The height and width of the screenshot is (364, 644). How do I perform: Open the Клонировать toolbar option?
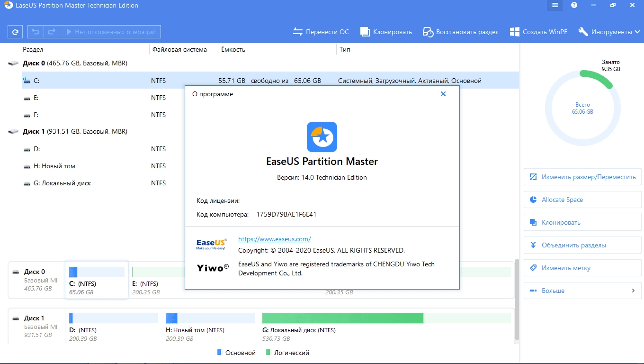point(386,32)
